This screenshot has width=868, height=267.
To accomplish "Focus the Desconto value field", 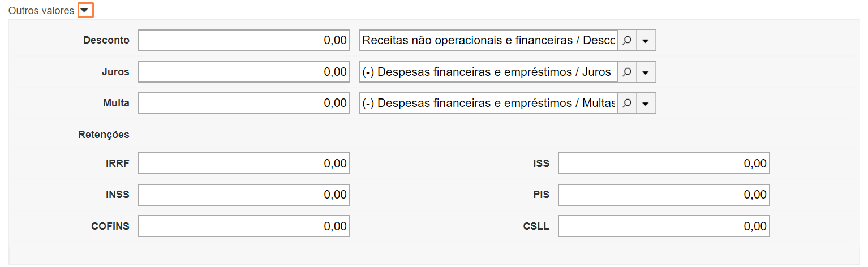I will [244, 41].
